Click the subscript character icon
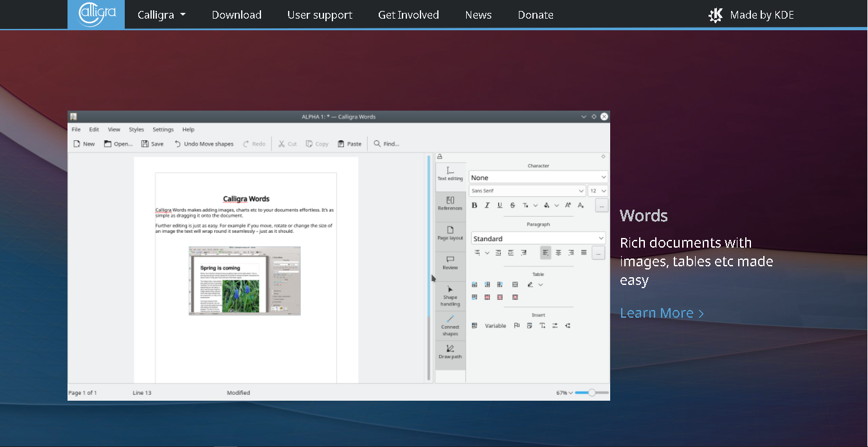The height and width of the screenshot is (447, 868). [581, 205]
